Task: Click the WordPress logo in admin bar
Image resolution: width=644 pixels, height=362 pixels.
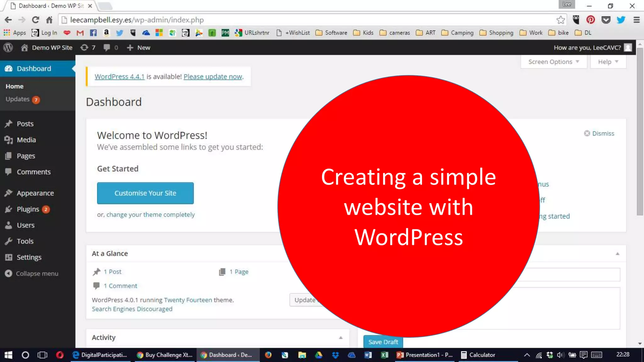Action: coord(8,47)
